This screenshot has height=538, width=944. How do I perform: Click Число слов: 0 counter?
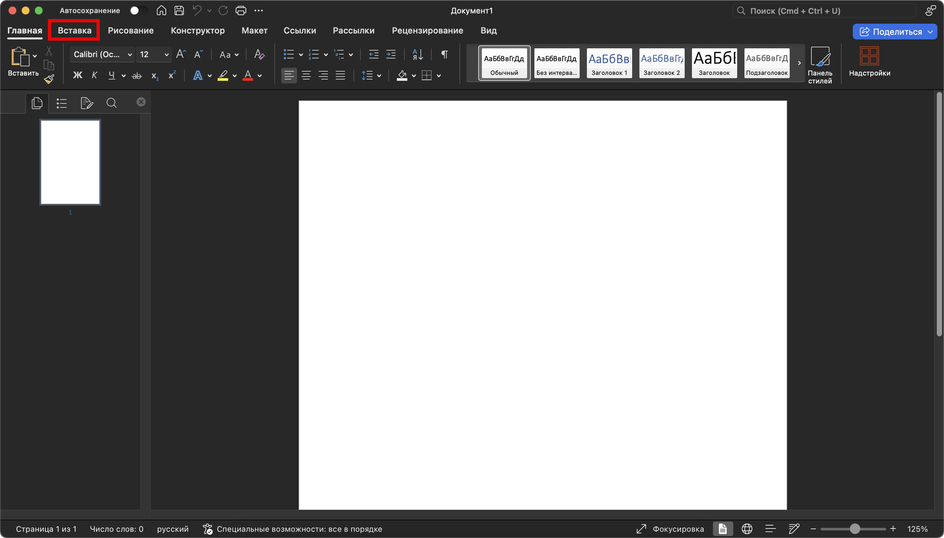[x=117, y=529]
